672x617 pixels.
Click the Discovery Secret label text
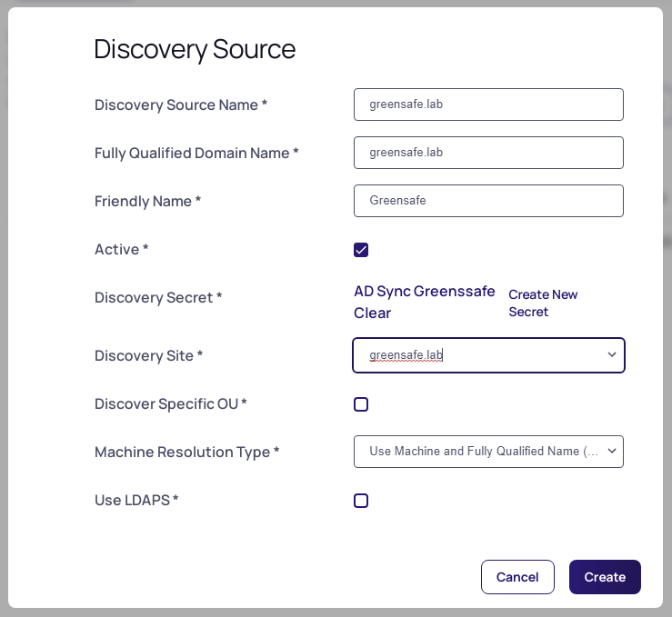click(158, 297)
